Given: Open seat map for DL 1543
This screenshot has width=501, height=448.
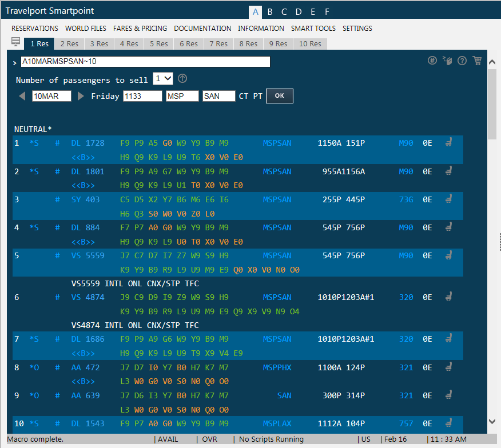Looking at the screenshot, I should (448, 423).
